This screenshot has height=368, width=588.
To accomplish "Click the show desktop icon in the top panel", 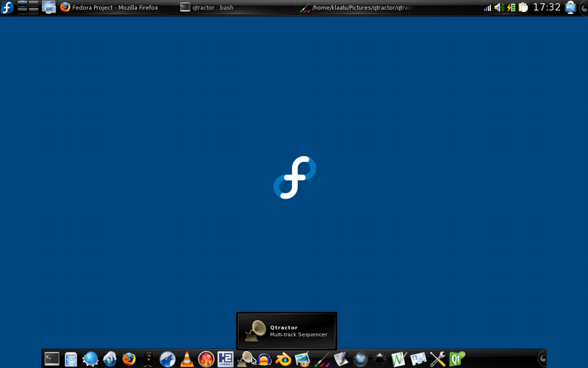I will click(49, 7).
